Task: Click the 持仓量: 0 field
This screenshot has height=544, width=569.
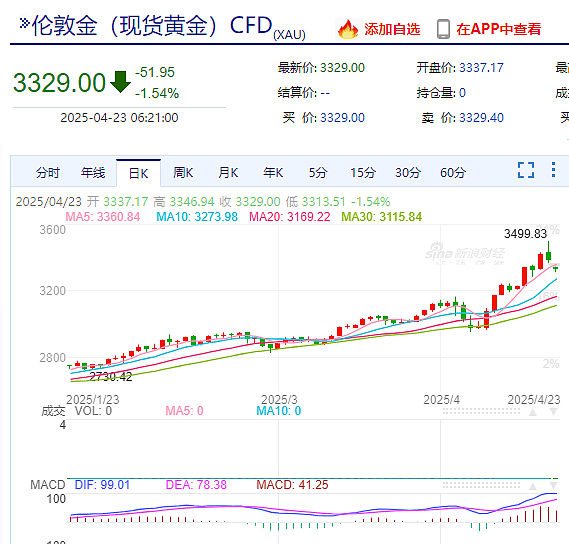Action: tap(441, 93)
